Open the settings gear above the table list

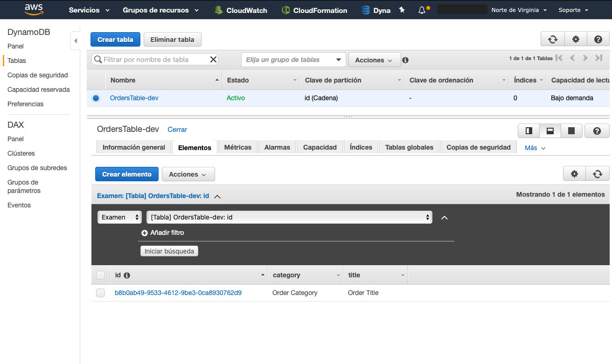pos(575,39)
